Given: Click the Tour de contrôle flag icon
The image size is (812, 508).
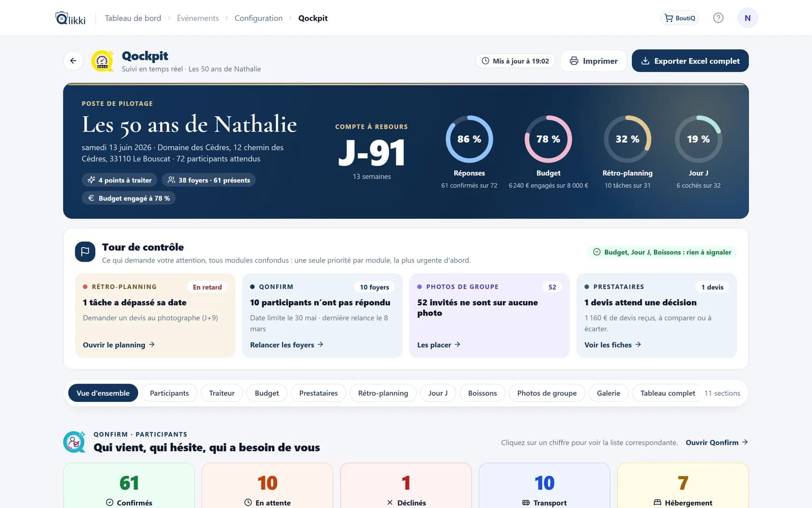Looking at the screenshot, I should pyautogui.click(x=85, y=251).
